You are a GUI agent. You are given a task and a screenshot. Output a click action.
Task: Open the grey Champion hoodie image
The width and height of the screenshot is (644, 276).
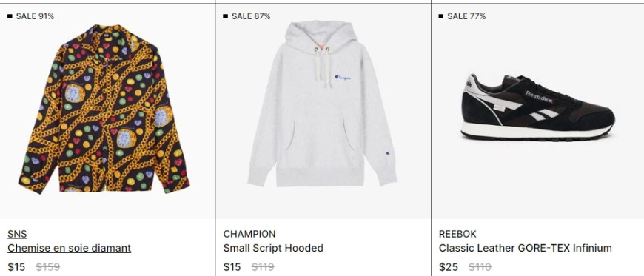tap(323, 104)
